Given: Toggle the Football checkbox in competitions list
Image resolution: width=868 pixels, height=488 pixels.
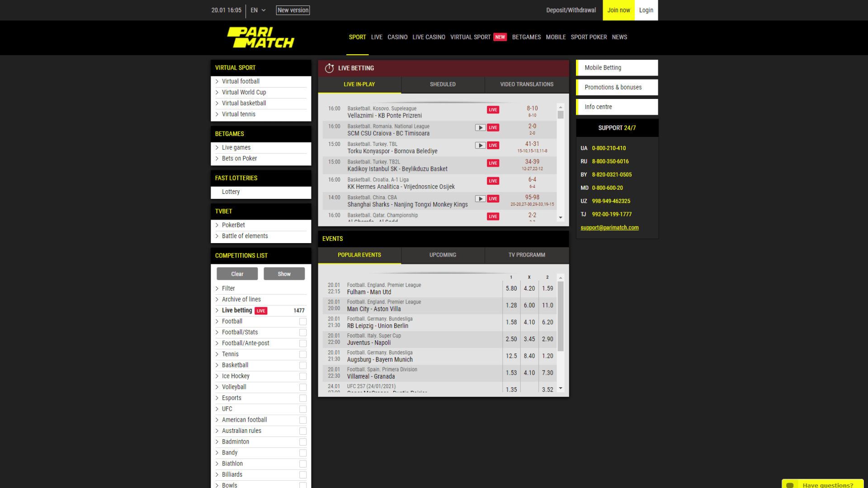Looking at the screenshot, I should point(303,321).
